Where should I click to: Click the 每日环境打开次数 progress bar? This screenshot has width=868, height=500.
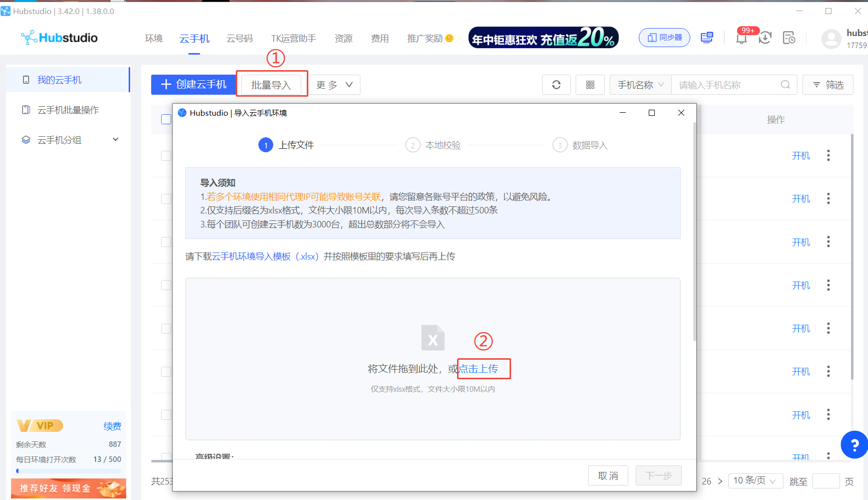point(69,471)
